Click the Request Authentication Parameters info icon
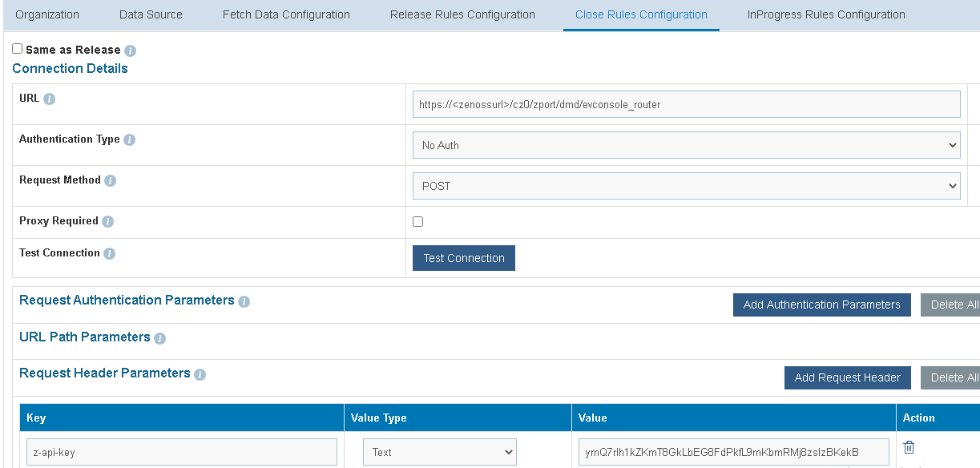 244,302
